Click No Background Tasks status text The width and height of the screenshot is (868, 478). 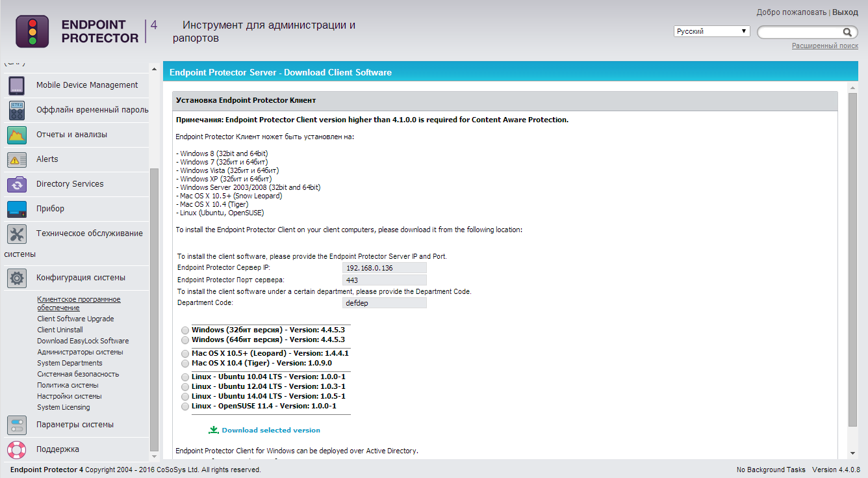click(x=771, y=470)
